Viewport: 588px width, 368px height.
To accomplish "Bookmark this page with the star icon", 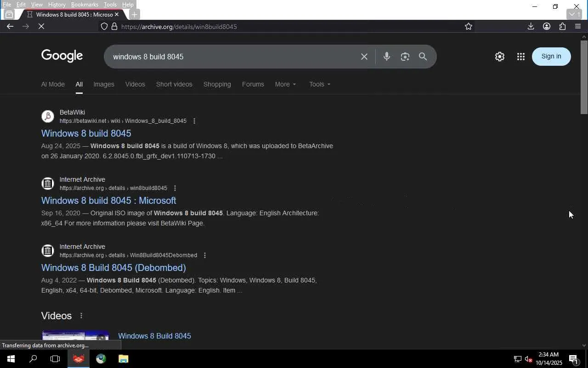I will (x=468, y=26).
